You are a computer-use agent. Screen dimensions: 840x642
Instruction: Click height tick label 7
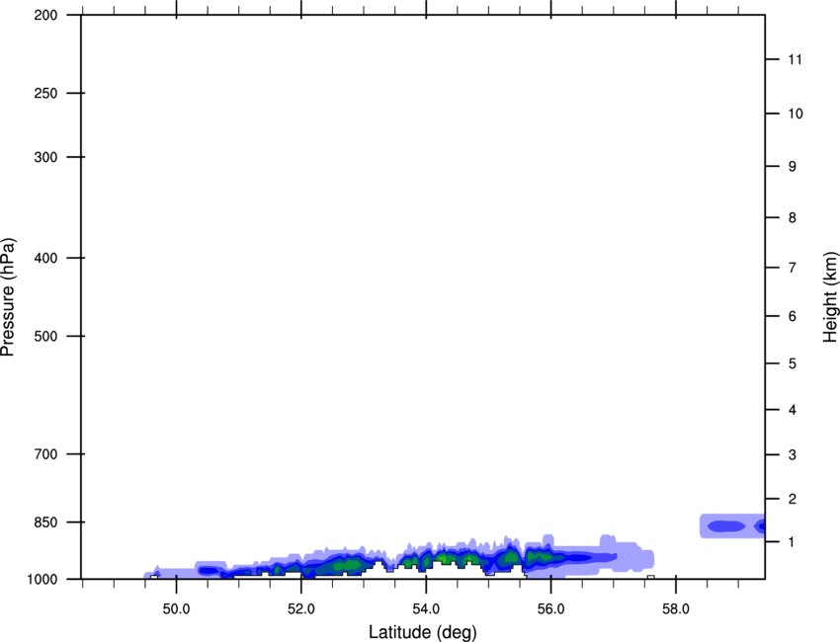pyautogui.click(x=793, y=268)
